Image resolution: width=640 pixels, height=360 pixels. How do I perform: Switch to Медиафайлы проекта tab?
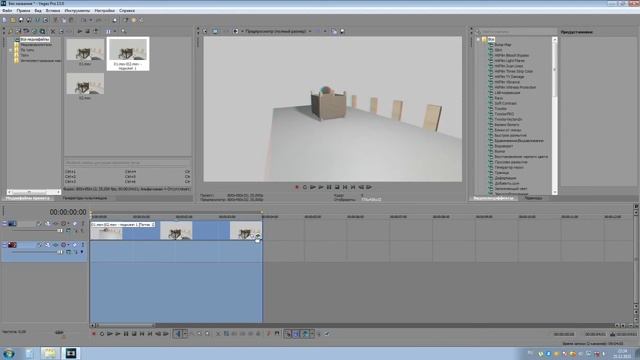pos(27,198)
